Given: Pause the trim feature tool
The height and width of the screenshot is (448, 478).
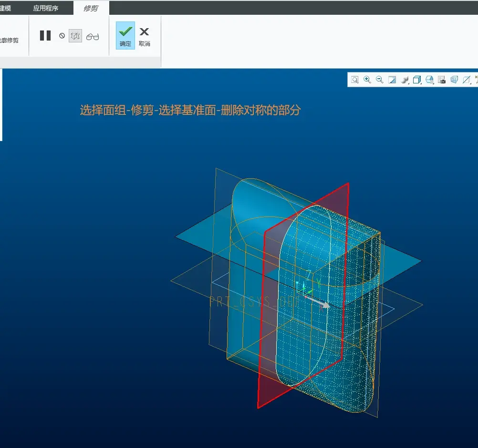Looking at the screenshot, I should click(x=45, y=36).
